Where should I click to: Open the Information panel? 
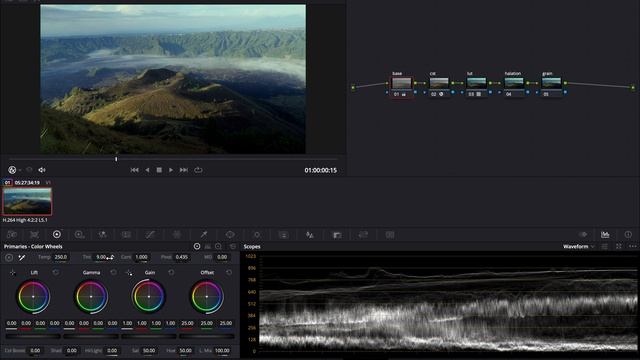[628, 234]
